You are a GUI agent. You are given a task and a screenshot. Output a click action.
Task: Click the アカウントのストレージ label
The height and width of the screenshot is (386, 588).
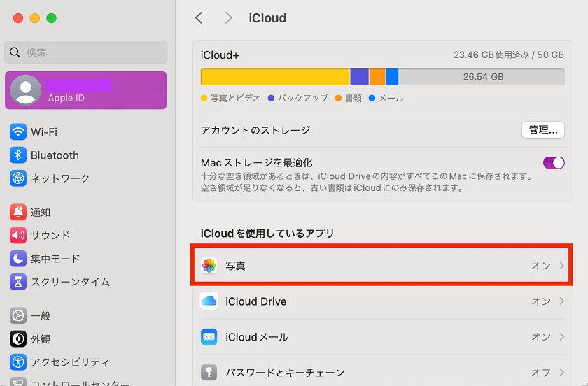[x=255, y=130]
